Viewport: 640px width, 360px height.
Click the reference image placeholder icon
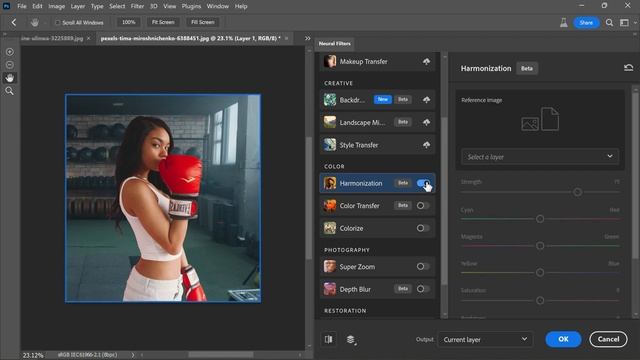coord(540,119)
